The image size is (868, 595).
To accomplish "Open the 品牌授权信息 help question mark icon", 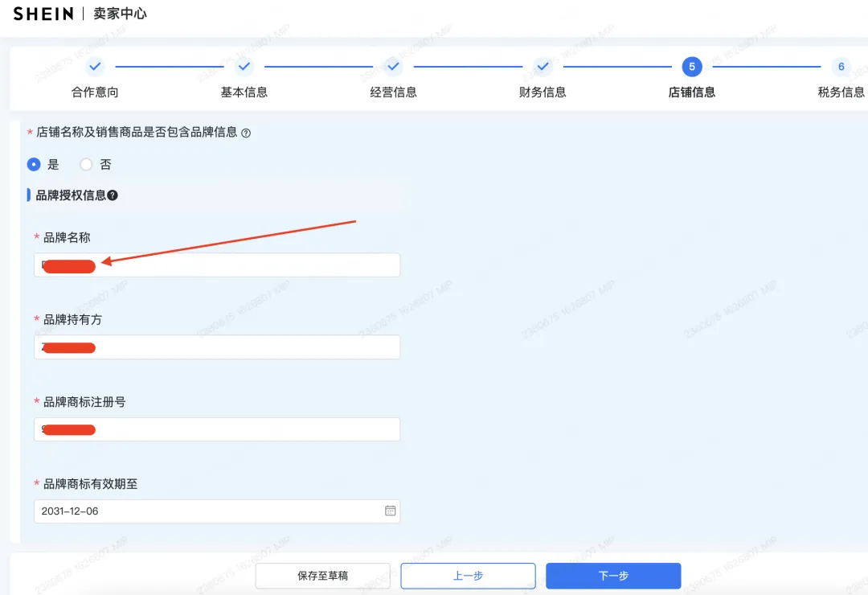I will 113,195.
